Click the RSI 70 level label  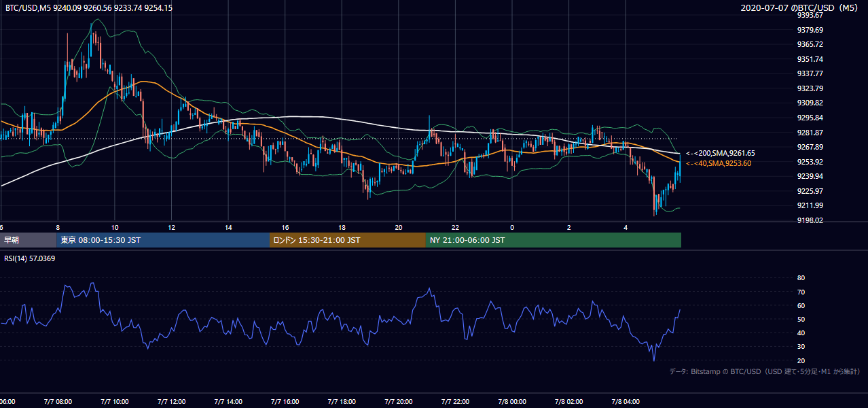click(801, 292)
